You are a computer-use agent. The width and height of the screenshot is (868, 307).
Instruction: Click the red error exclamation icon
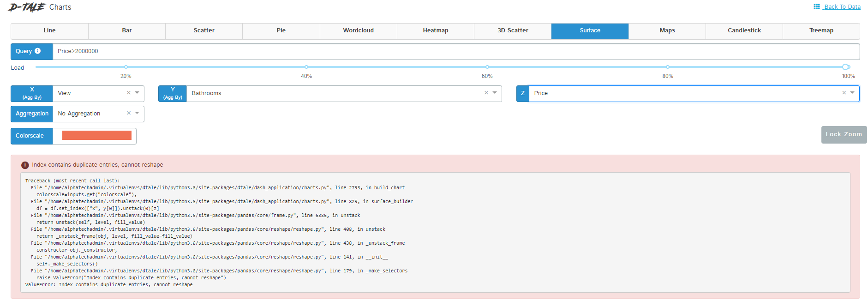(x=25, y=165)
